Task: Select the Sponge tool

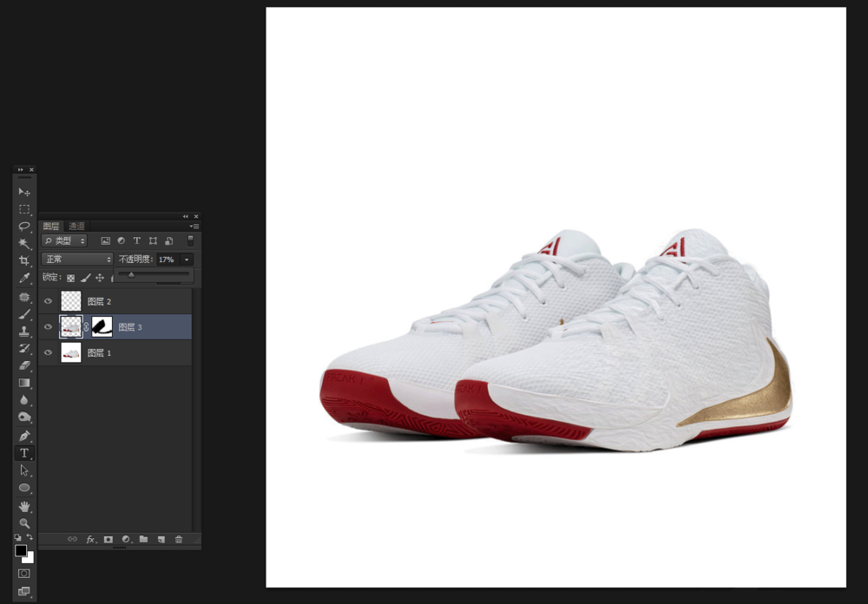Action: 24,417
